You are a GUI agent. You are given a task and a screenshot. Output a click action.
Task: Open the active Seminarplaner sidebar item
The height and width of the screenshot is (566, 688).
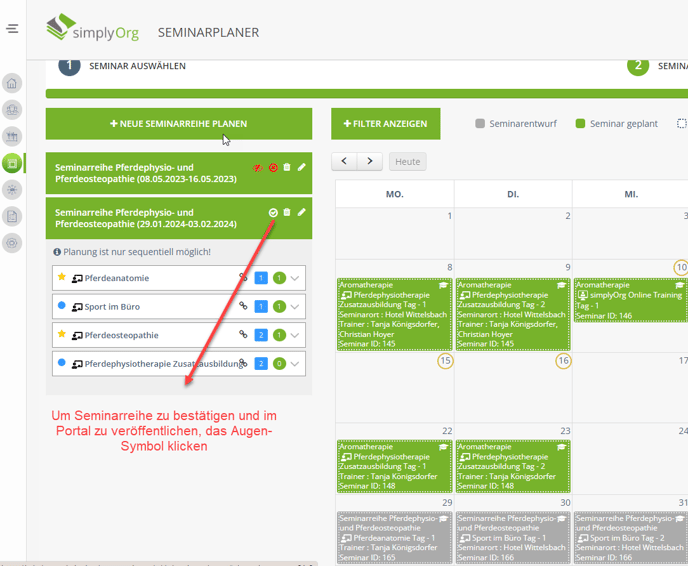(12, 163)
